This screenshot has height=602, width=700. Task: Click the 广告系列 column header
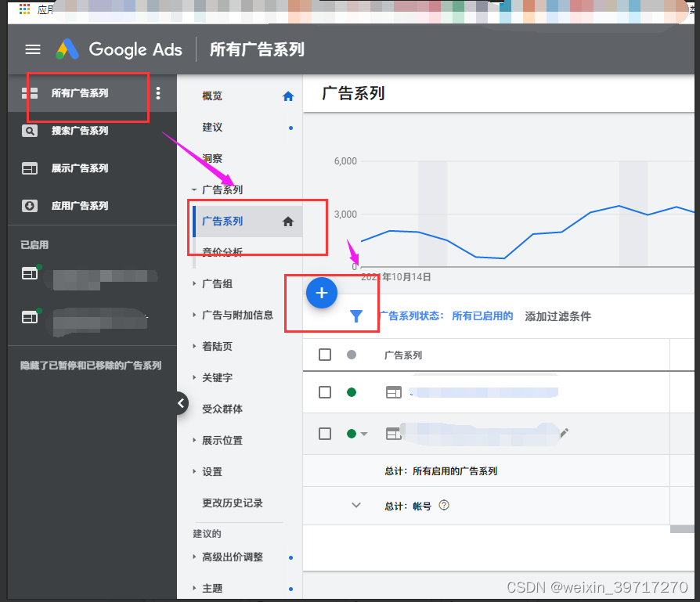(403, 355)
